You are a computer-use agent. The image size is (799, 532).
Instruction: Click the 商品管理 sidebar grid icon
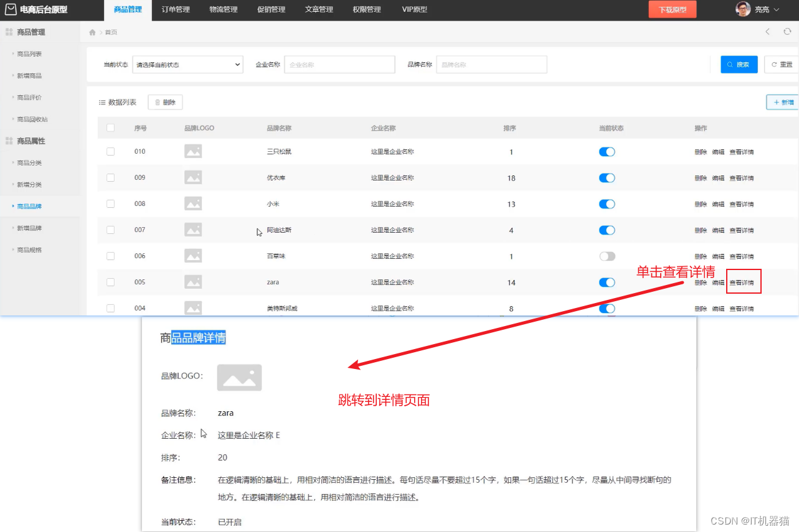[x=9, y=32]
